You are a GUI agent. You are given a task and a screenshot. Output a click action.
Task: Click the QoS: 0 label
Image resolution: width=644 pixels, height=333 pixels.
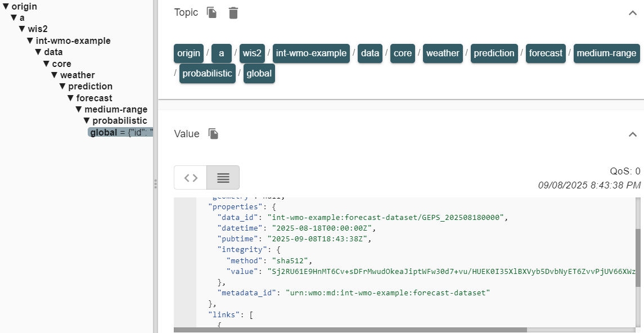pyautogui.click(x=625, y=171)
